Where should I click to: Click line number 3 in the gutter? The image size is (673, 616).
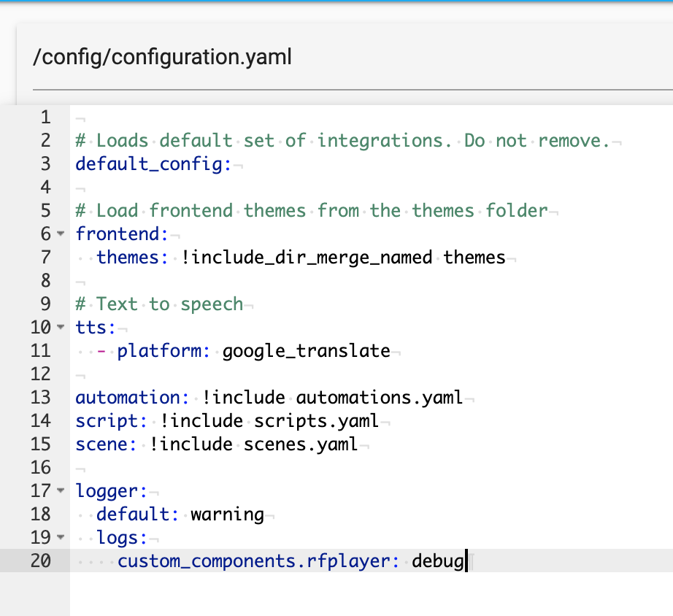[x=45, y=164]
